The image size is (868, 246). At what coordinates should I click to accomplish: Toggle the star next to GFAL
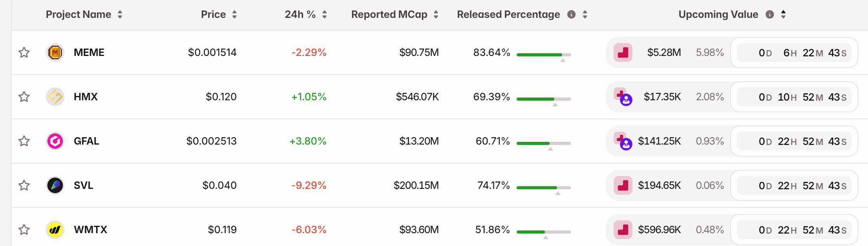24,141
